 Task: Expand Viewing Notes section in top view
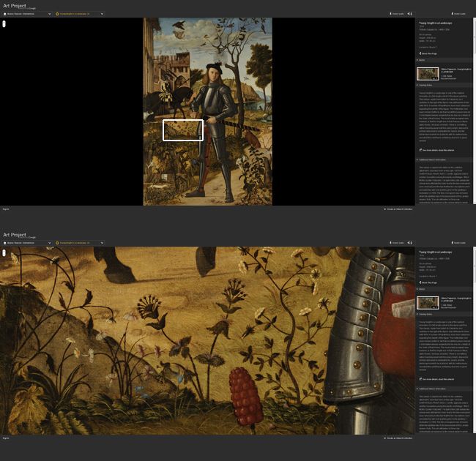(x=443, y=85)
